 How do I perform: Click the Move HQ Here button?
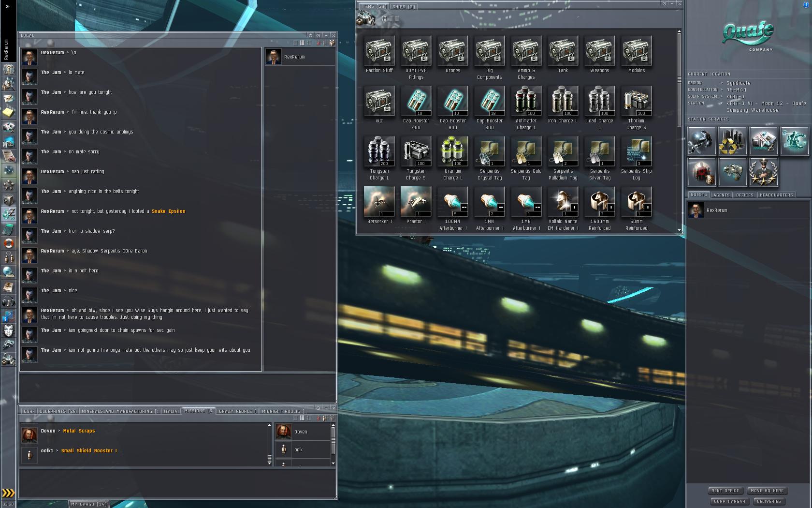point(768,491)
